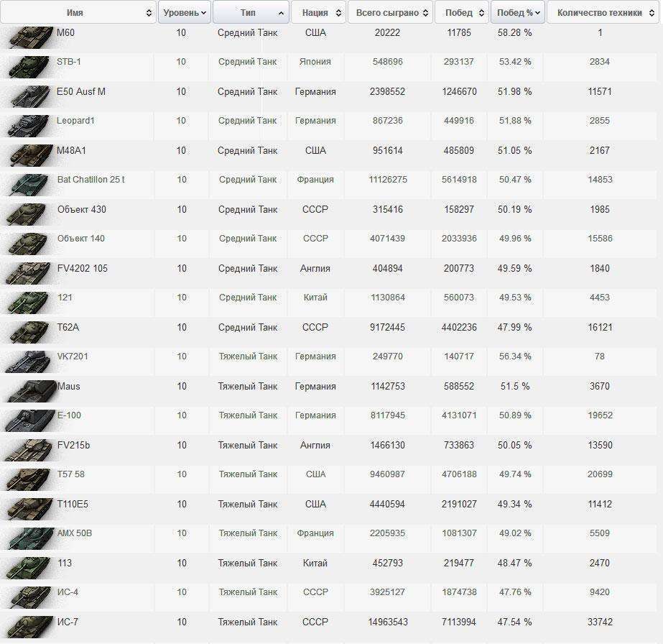
Task: Select the STB-1 tank name
Action: coord(68,62)
